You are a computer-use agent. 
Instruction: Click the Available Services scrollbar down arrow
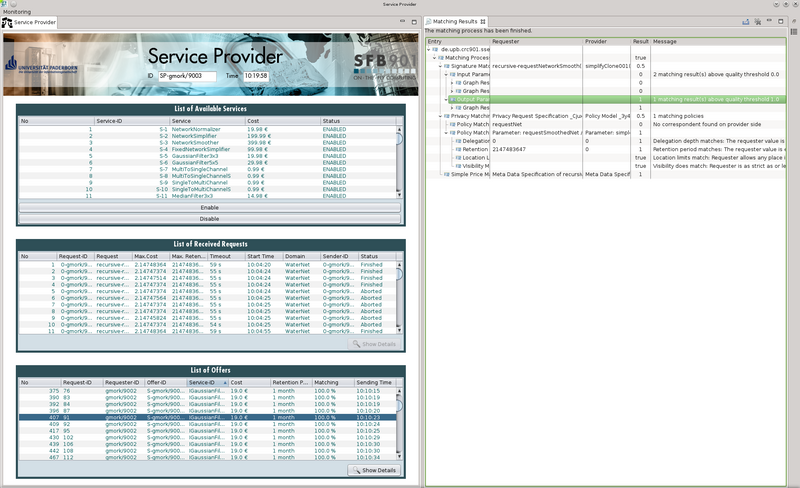click(399, 194)
